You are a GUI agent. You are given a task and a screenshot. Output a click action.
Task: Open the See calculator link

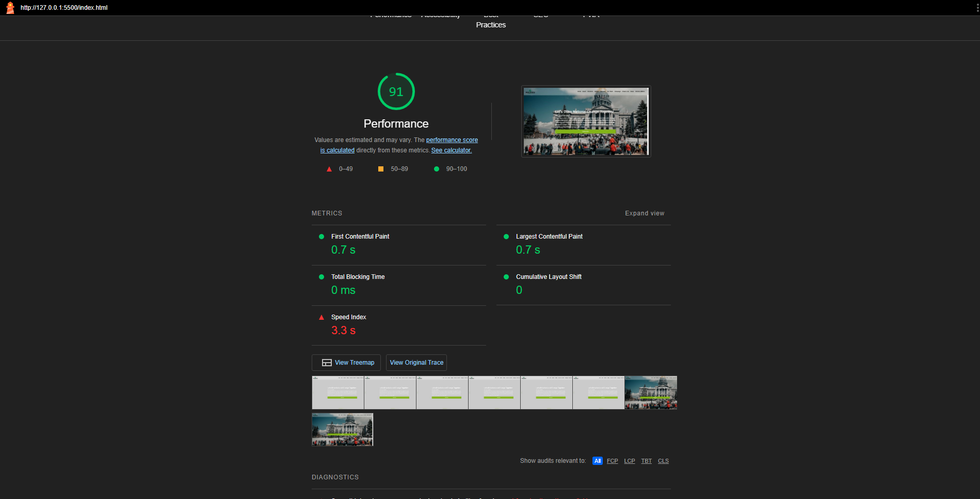click(451, 150)
